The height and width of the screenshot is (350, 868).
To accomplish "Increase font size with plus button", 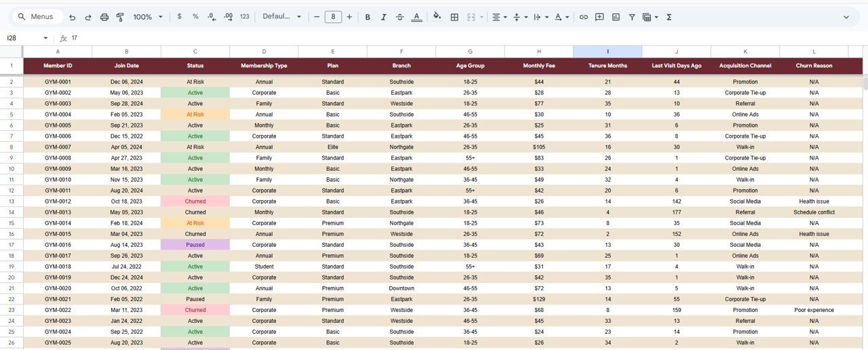I will [349, 17].
